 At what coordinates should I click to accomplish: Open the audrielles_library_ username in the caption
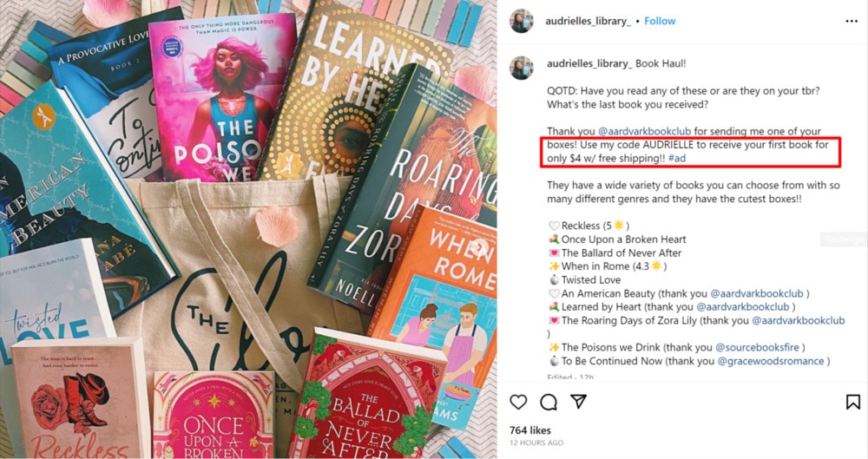pos(589,63)
